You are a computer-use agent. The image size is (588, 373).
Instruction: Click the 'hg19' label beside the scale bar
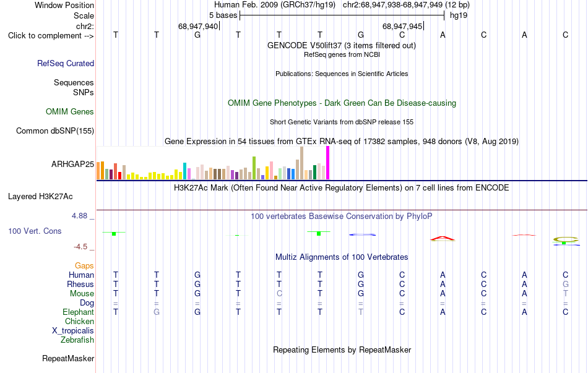click(x=459, y=15)
